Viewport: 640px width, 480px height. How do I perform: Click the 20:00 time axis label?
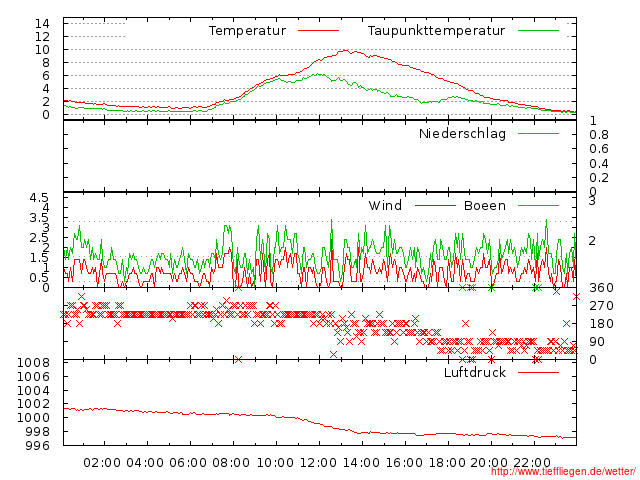coord(490,463)
